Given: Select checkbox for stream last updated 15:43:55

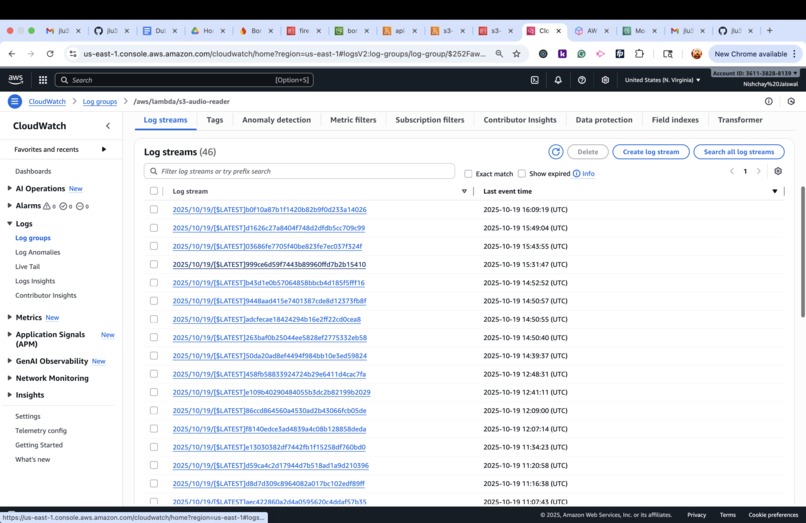Looking at the screenshot, I should click(x=154, y=246).
